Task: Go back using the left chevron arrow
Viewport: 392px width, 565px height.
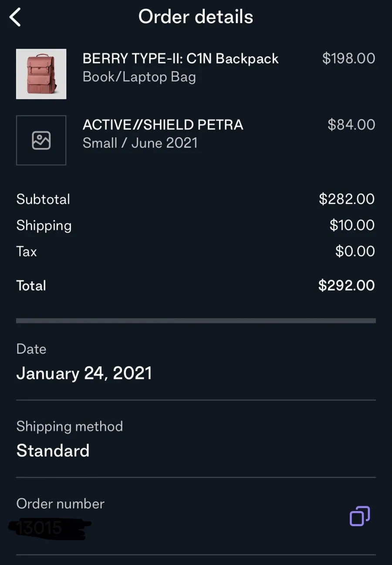Action: click(15, 17)
